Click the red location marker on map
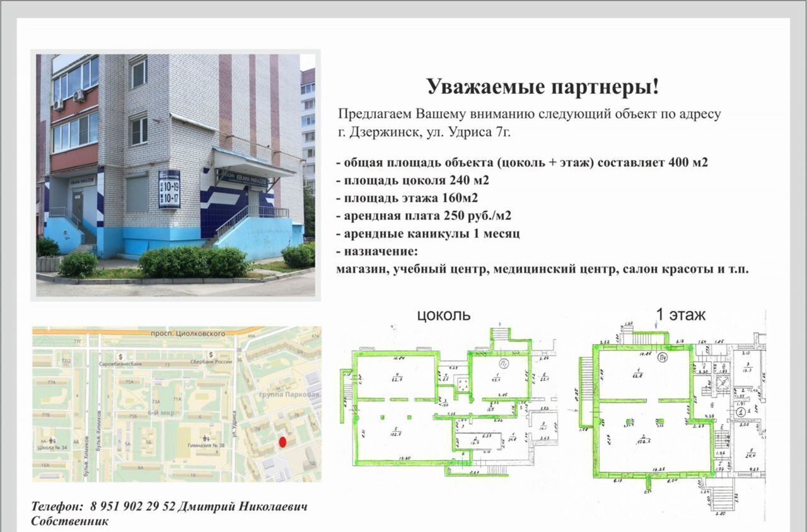 (282, 442)
